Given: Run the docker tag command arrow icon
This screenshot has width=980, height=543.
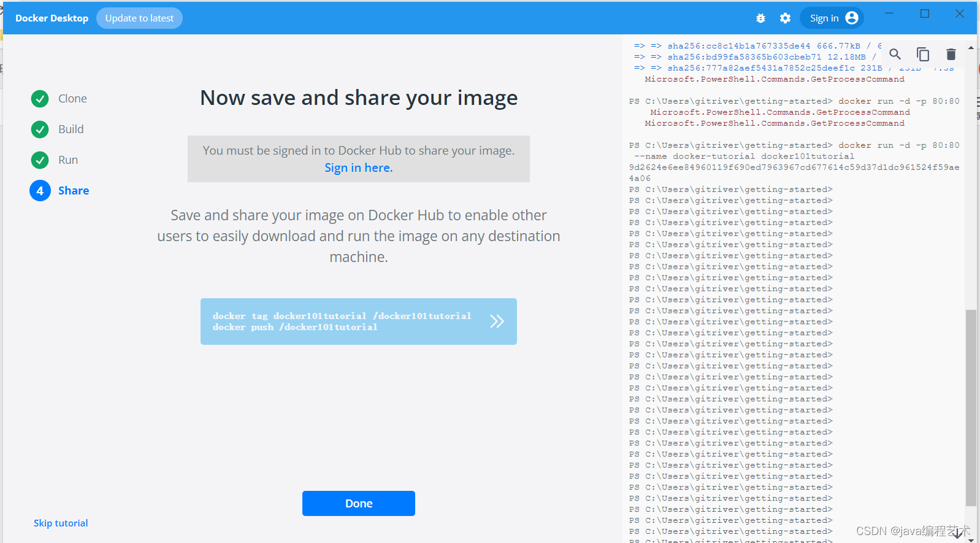Looking at the screenshot, I should point(497,321).
